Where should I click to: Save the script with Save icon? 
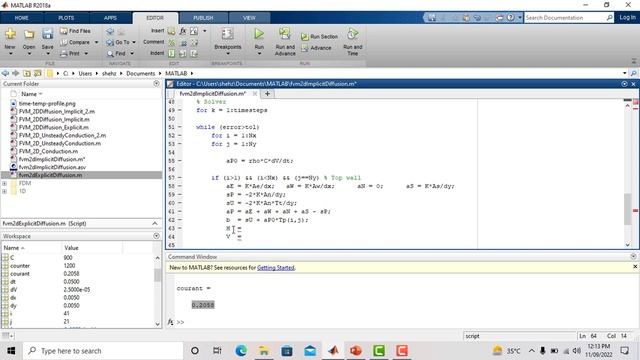47,35
